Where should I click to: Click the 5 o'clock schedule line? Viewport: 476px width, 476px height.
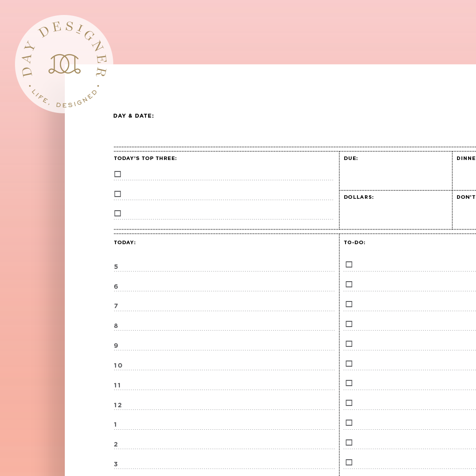[x=225, y=266]
